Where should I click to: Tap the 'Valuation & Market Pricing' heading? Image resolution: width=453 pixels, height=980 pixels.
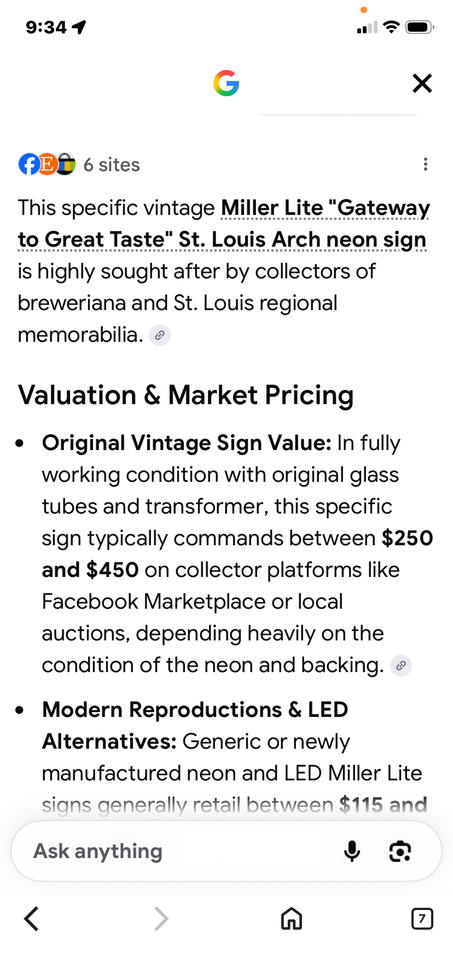coord(186,395)
